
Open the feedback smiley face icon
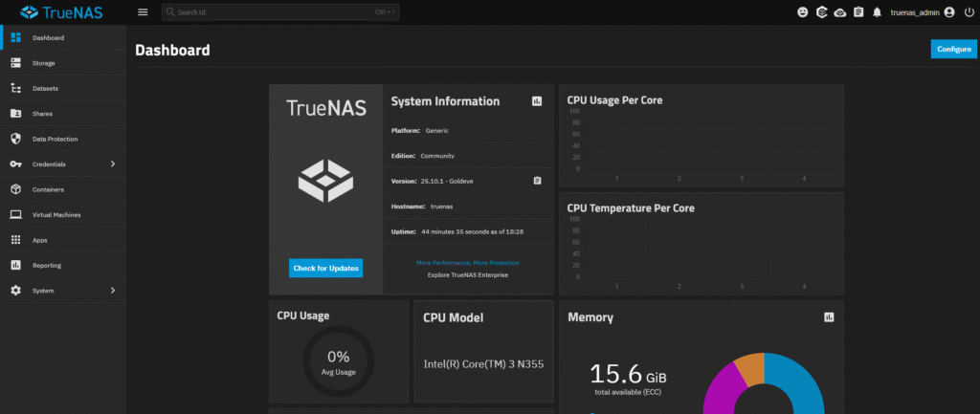coord(803,11)
